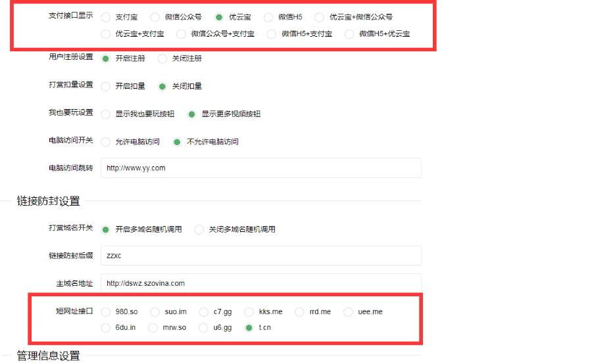The image size is (592, 364).
Task: Choose c7.gg short URL interface
Action: tap(204, 312)
